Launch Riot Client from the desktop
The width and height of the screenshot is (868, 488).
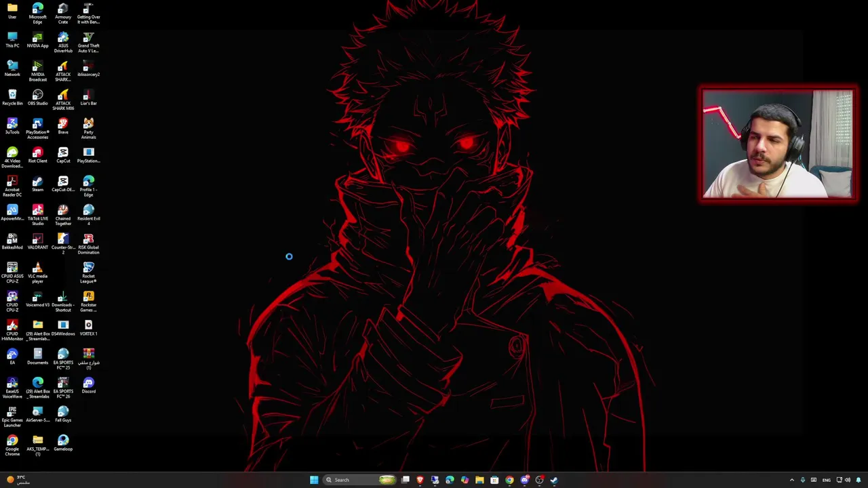click(x=37, y=155)
